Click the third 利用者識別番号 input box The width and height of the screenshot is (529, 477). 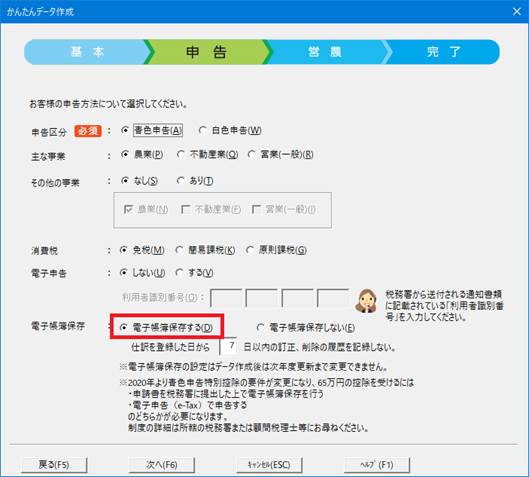tap(297, 298)
